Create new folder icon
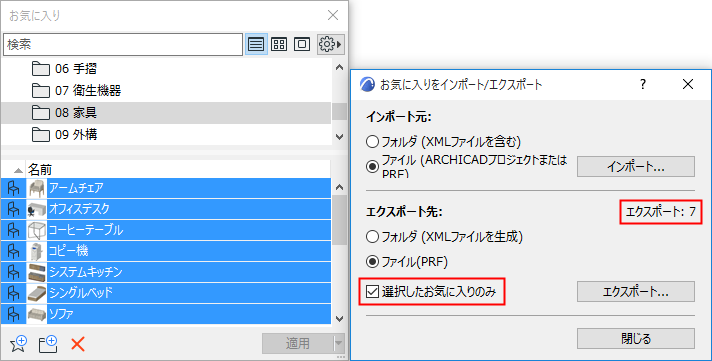Image resolution: width=712 pixels, height=361 pixels. tap(48, 344)
